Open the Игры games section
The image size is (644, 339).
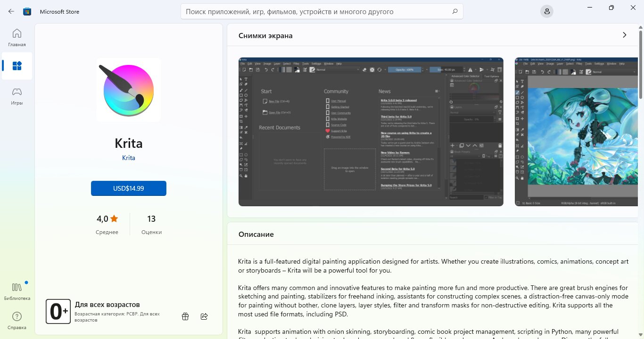(17, 96)
